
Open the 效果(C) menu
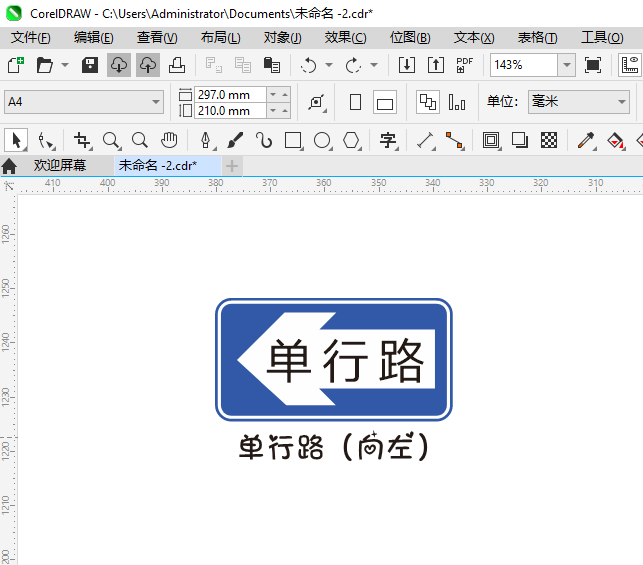[345, 38]
